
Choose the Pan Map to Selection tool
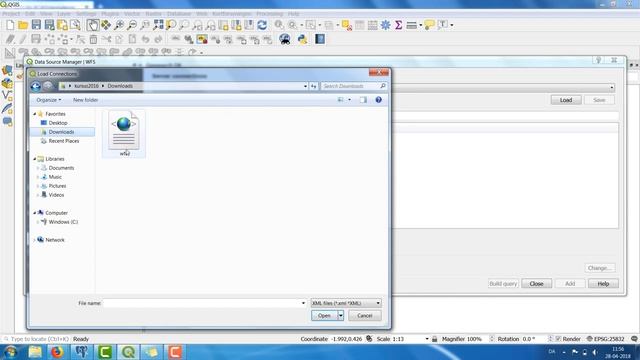[106, 25]
